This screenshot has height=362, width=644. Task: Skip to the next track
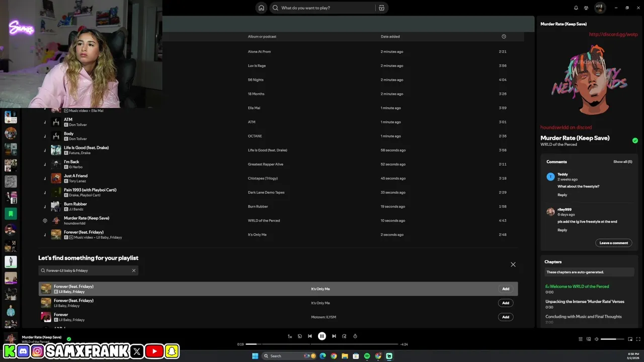click(334, 336)
